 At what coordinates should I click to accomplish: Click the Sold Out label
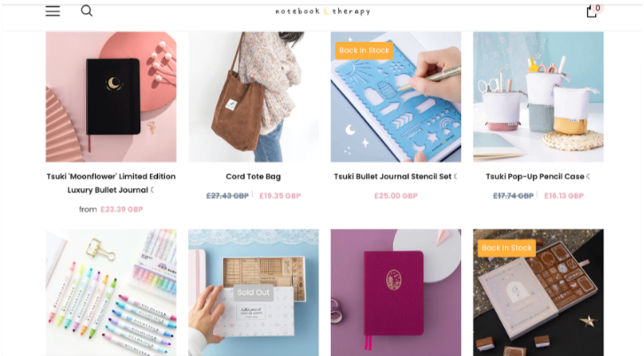pos(254,292)
